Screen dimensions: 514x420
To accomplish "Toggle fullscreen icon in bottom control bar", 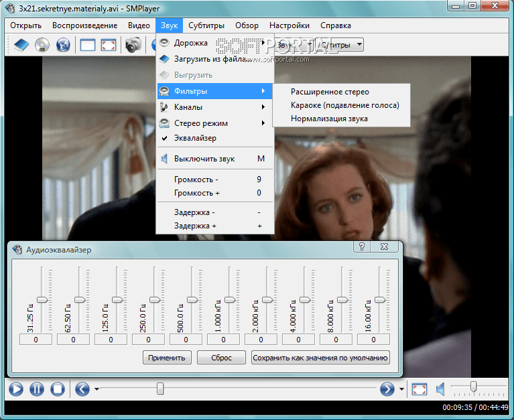I will click(420, 389).
